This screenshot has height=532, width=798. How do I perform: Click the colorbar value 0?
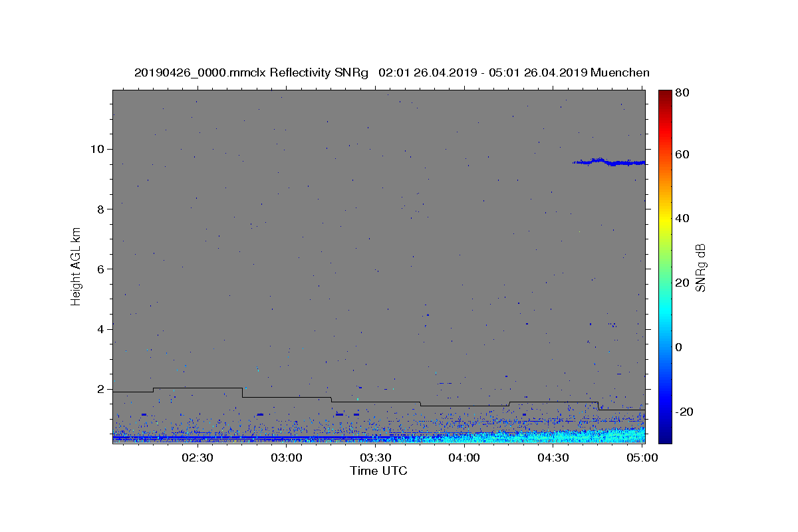pos(680,347)
